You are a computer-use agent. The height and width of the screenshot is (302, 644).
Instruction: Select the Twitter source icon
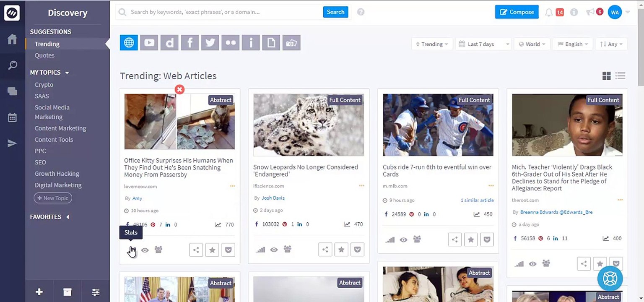tap(210, 43)
